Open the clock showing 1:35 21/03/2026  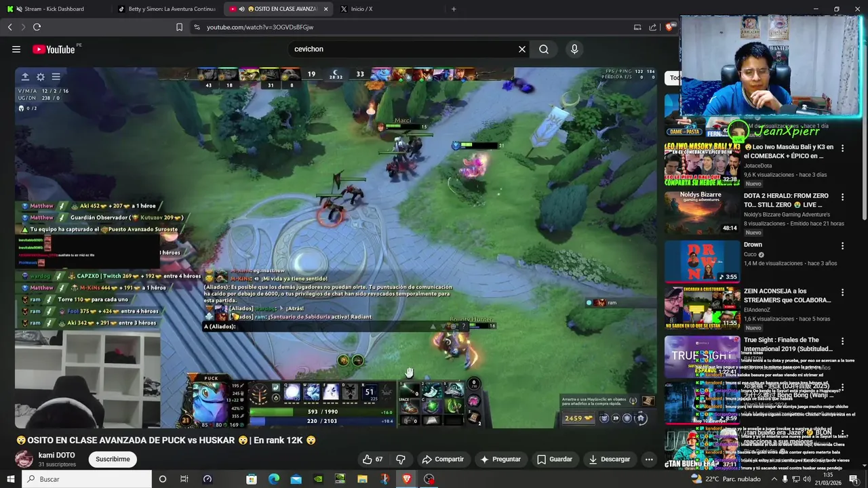pos(828,479)
